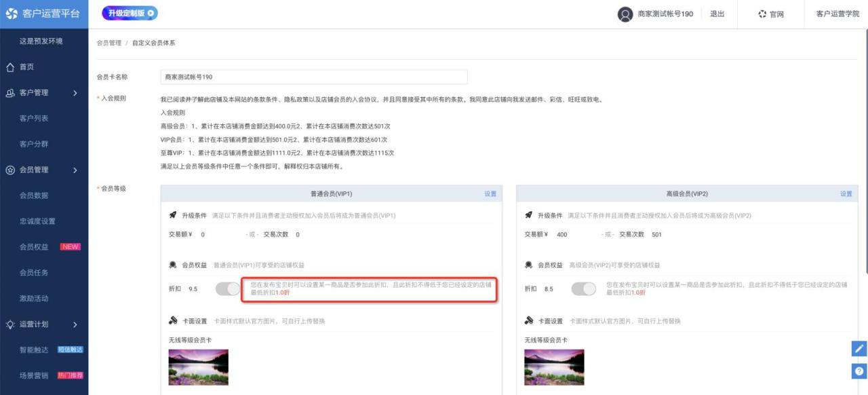Click 设置 link for 高级会员(VIP2)
The width and height of the screenshot is (868, 395).
pos(846,194)
